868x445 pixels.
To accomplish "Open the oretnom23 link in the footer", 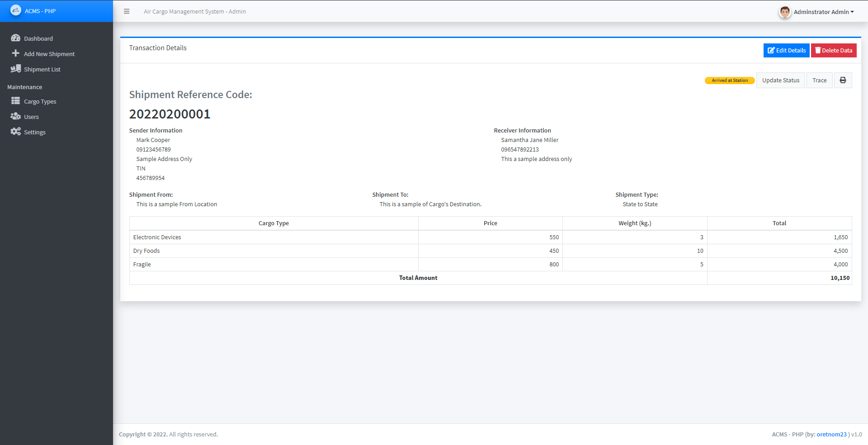I will point(832,434).
